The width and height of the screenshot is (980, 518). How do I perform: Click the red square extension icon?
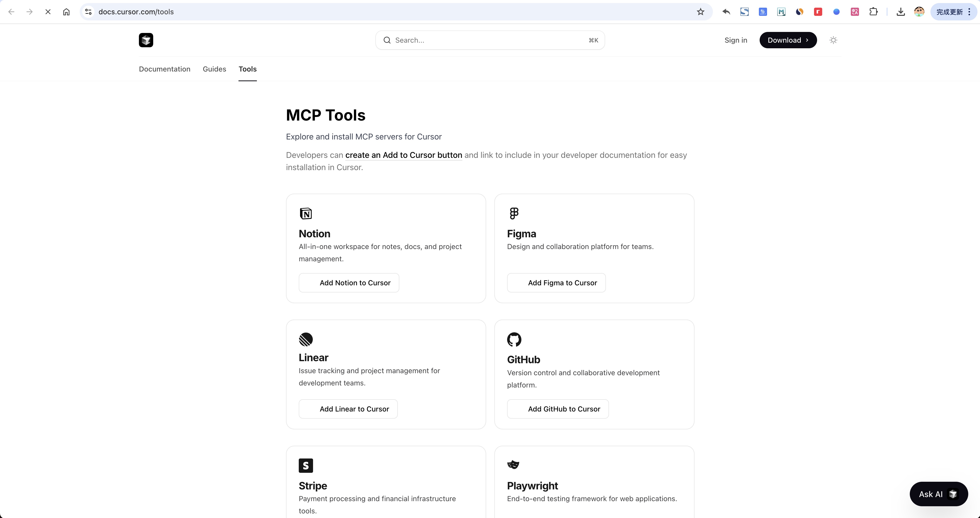tap(818, 12)
